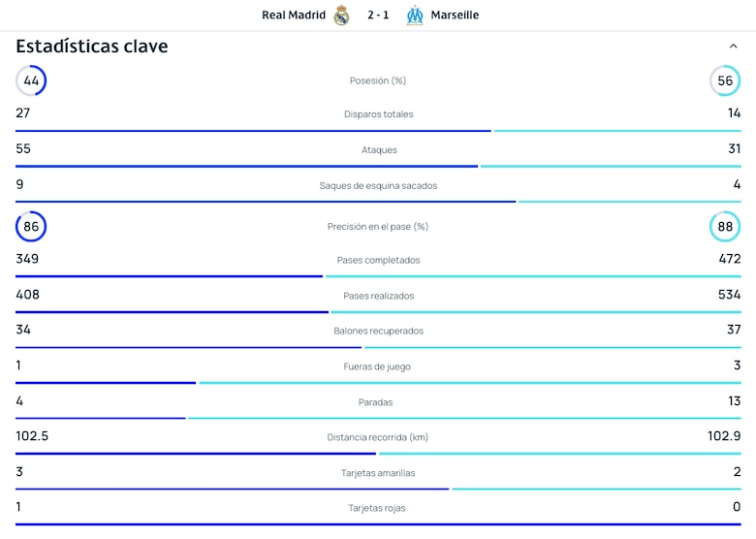Click the Estadísticas clave heading
756x539 pixels.
(x=92, y=47)
